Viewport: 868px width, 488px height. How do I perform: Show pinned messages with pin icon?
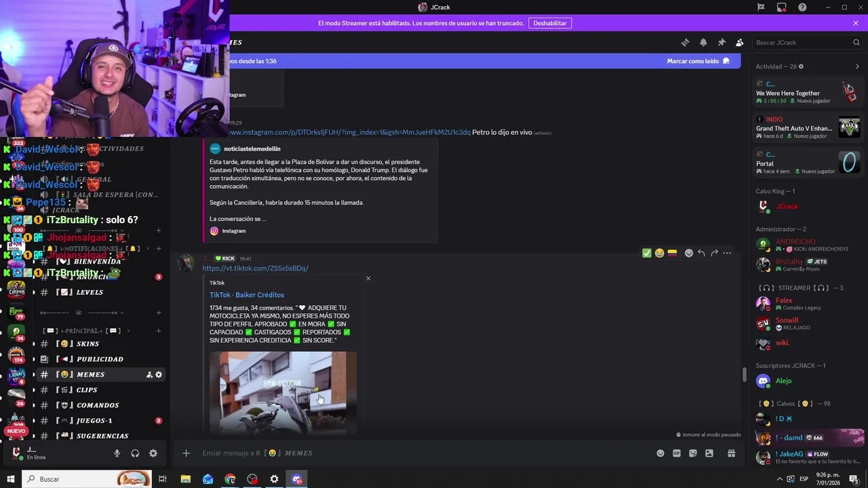coord(722,42)
